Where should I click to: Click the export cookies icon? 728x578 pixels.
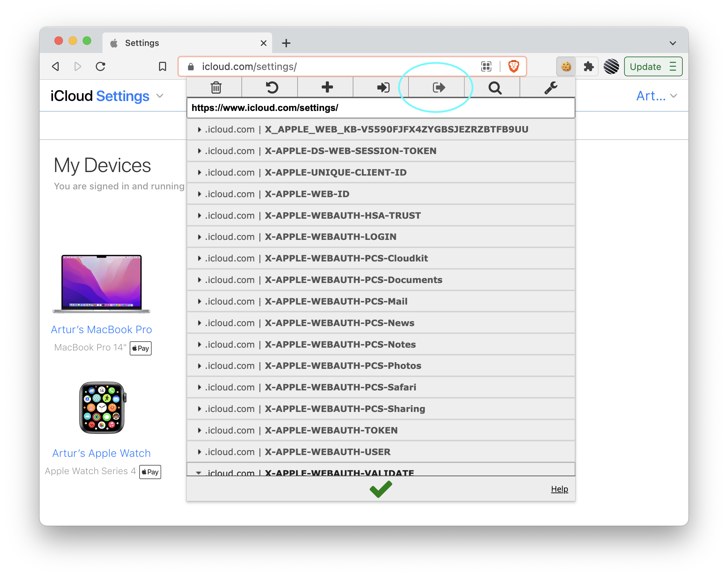[439, 87]
